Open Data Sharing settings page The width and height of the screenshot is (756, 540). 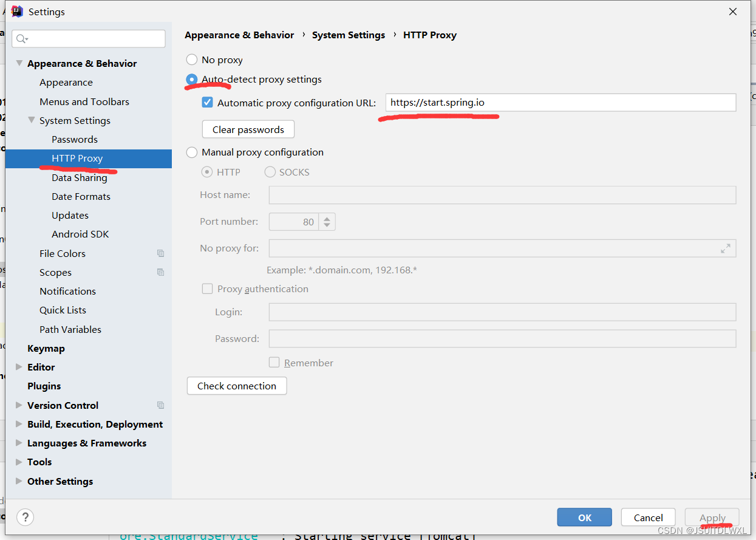pyautogui.click(x=80, y=177)
